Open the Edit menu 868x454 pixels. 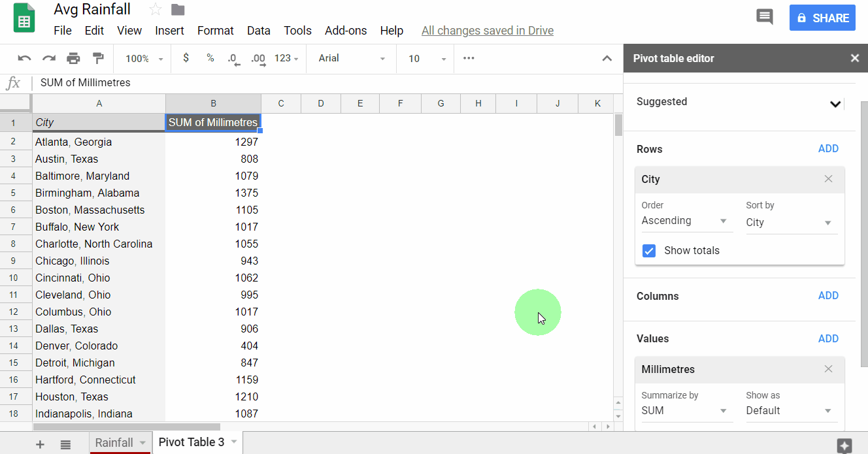pos(94,31)
